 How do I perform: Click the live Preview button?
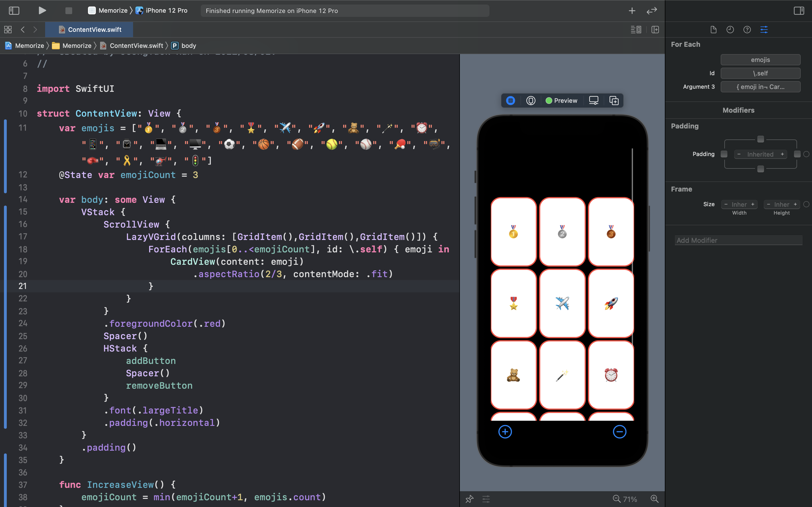point(561,101)
